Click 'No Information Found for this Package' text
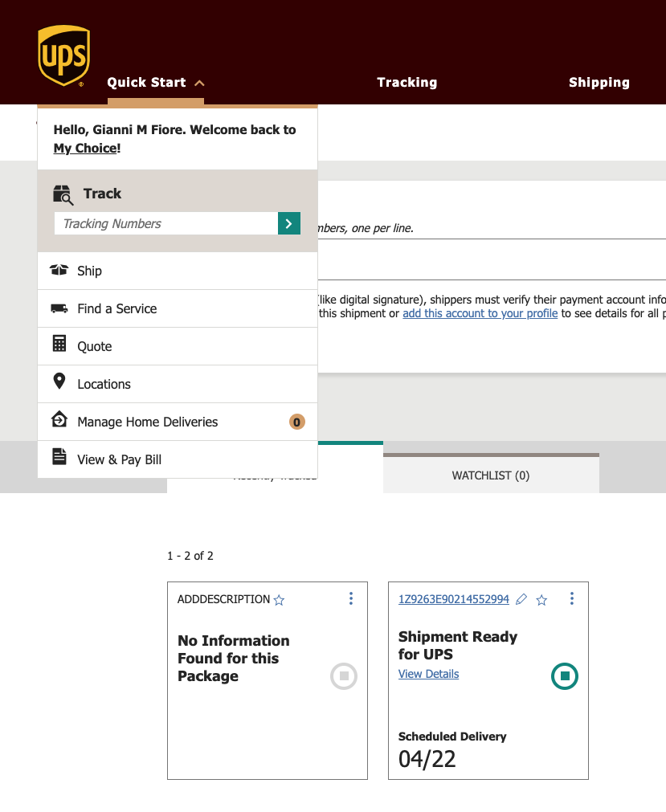 (234, 659)
